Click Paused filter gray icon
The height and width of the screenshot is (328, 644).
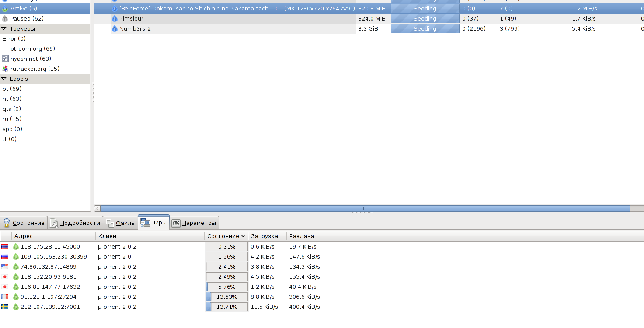tap(5, 19)
